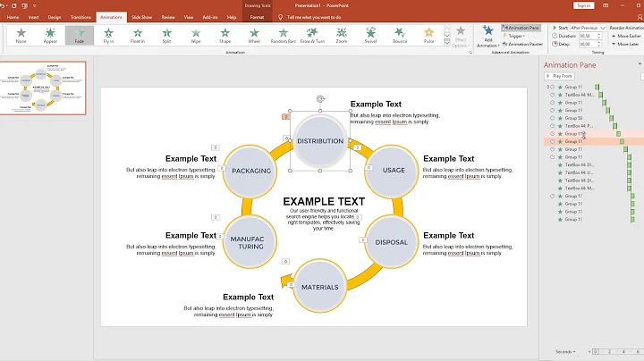Apply the None animation effect
644x361 pixels.
(x=21, y=35)
